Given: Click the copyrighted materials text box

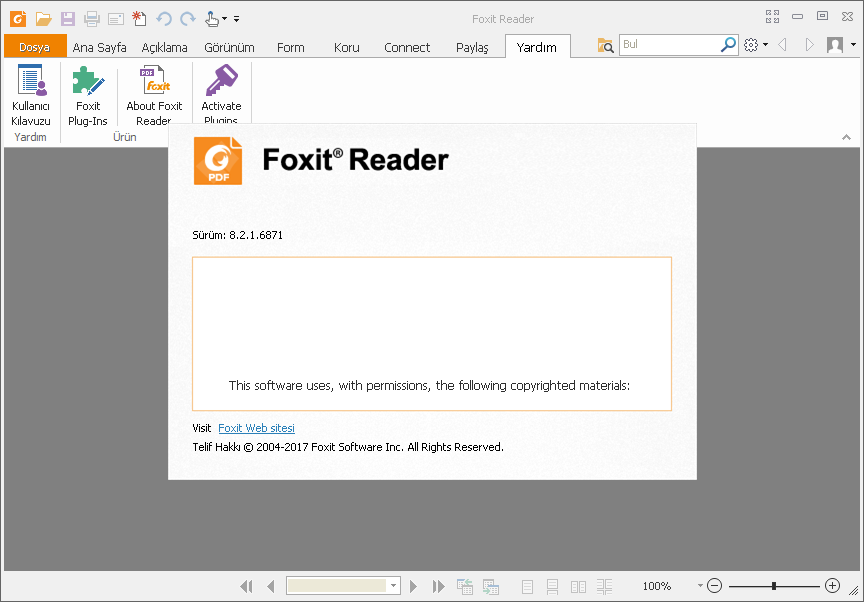Looking at the screenshot, I should click(x=432, y=334).
